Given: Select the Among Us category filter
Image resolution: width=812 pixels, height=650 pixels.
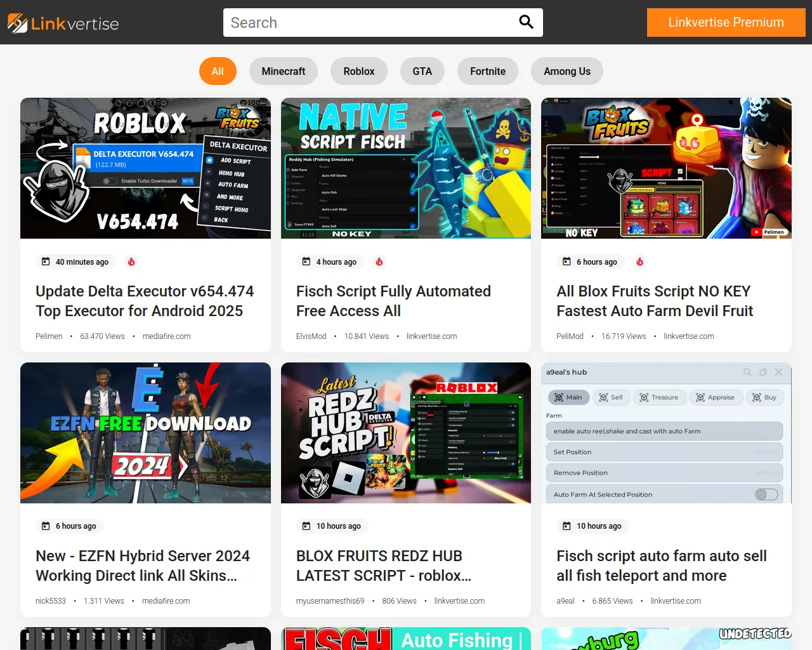Looking at the screenshot, I should [x=567, y=71].
